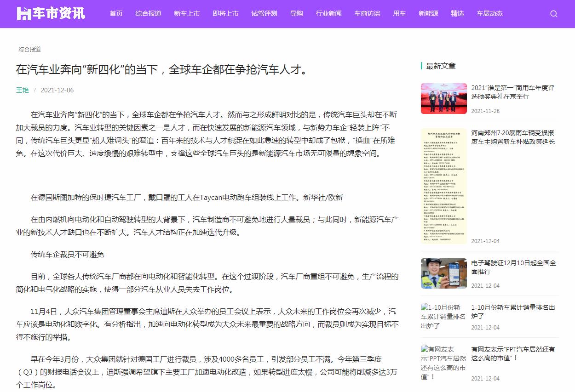
Task: Click the publish date 2021-12-06
Action: point(57,90)
